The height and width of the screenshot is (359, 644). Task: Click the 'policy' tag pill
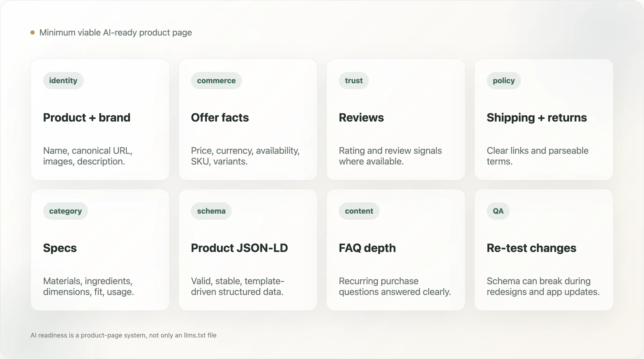point(504,80)
